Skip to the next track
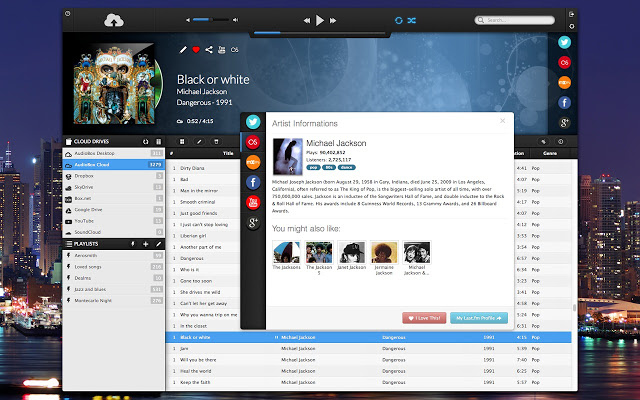 coord(333,20)
